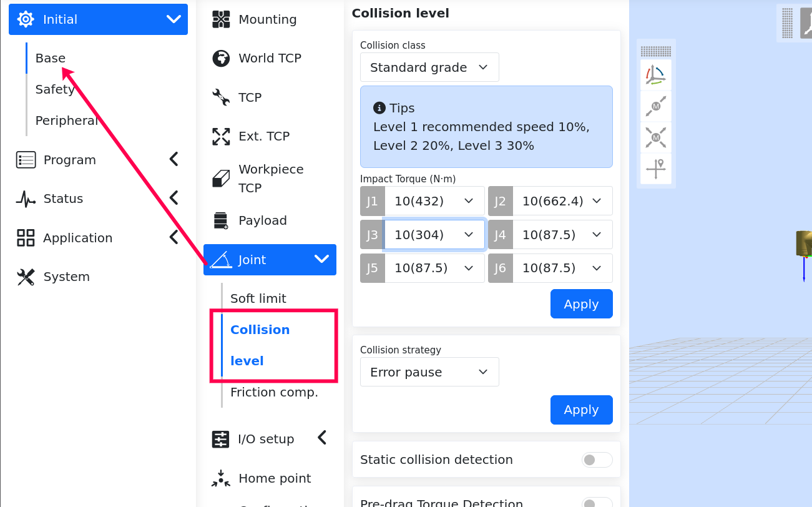Screen dimensions: 812x507
Task: Expand the Program menu chevron
Action: coord(174,159)
